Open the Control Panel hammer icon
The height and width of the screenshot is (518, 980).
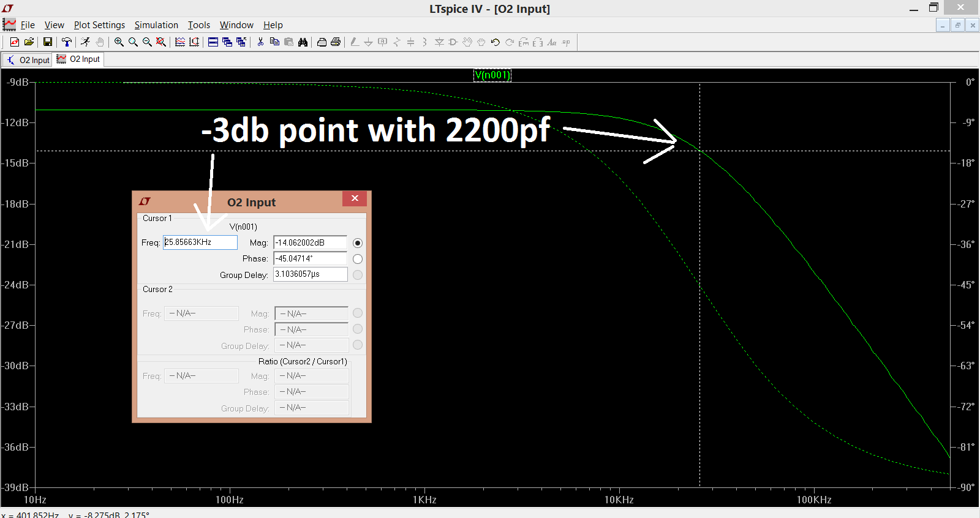tap(67, 42)
